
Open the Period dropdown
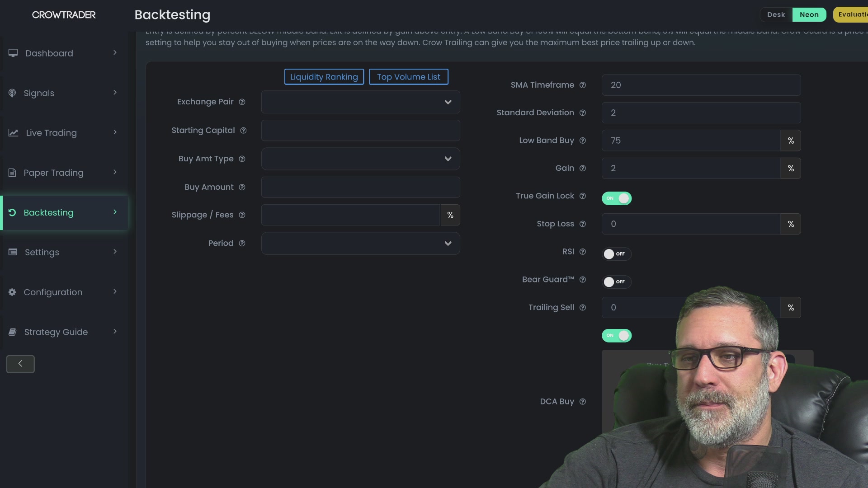[361, 244]
